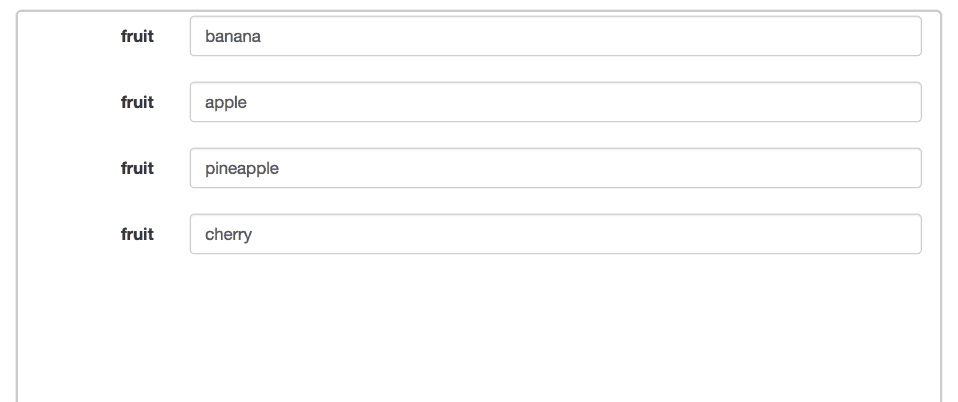Place cursor on the word cherry

228,235
